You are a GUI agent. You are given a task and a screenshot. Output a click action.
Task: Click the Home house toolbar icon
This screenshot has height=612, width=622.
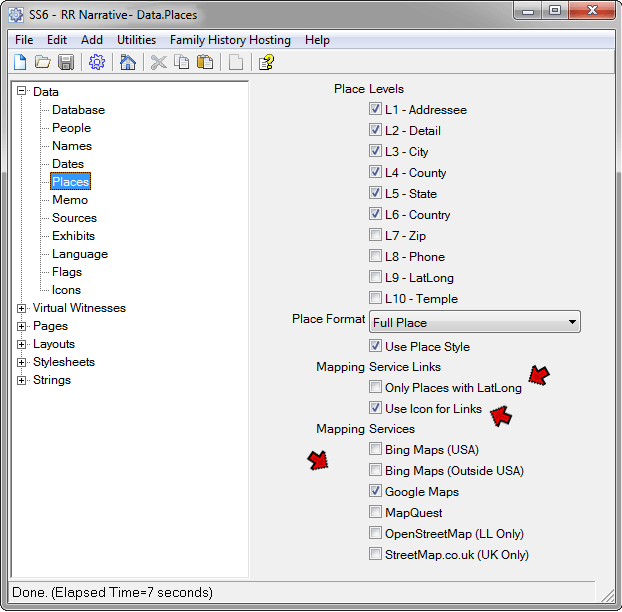(128, 62)
